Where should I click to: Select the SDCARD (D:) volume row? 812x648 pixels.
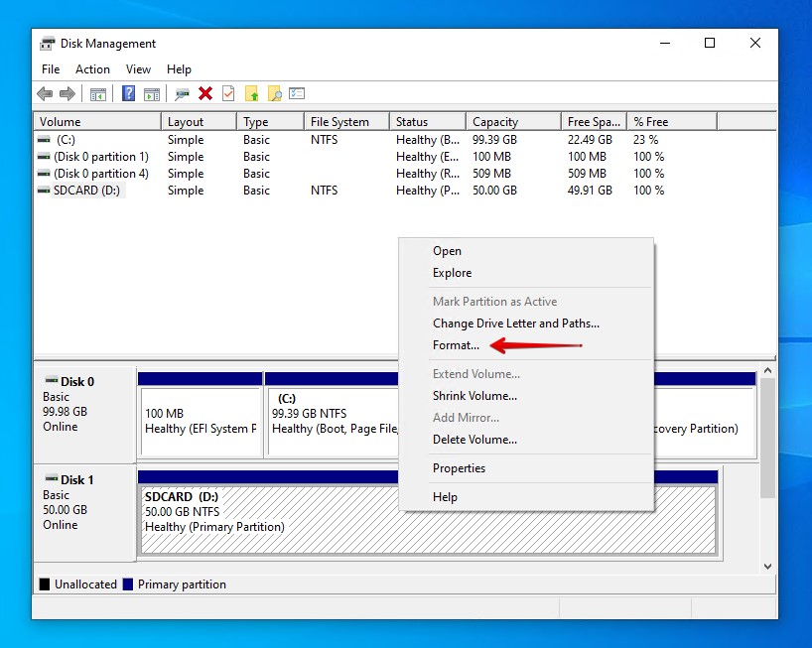click(86, 191)
